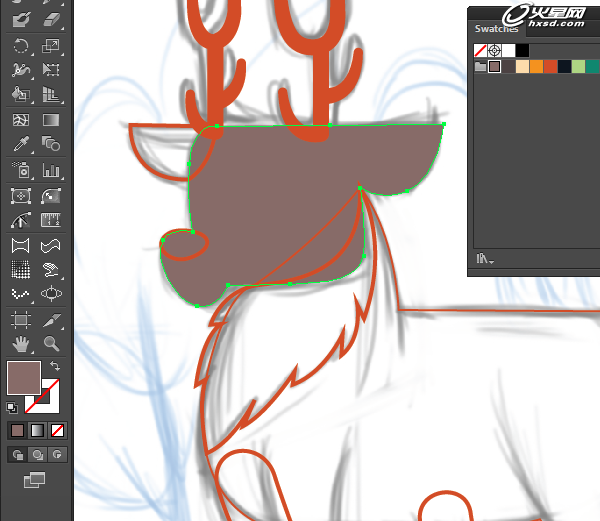600x521 pixels.
Task: Reset to default fill and stroke
Action: (x=12, y=408)
